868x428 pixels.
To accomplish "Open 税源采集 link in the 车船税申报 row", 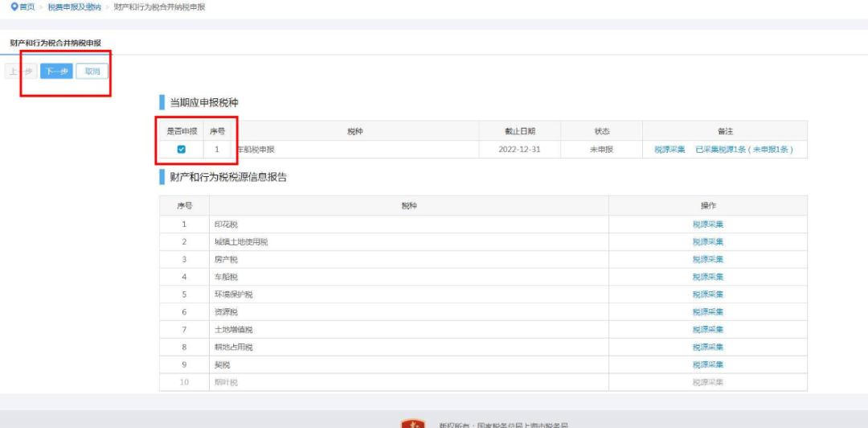I will pyautogui.click(x=669, y=150).
